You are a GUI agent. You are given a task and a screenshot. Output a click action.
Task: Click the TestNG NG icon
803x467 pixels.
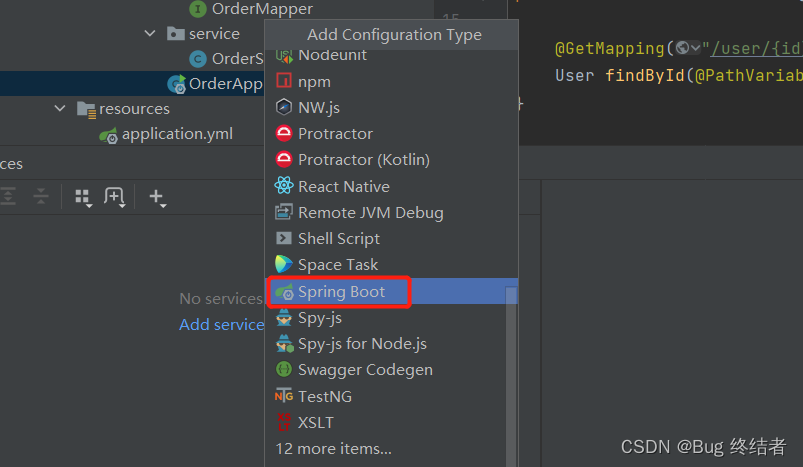point(284,395)
